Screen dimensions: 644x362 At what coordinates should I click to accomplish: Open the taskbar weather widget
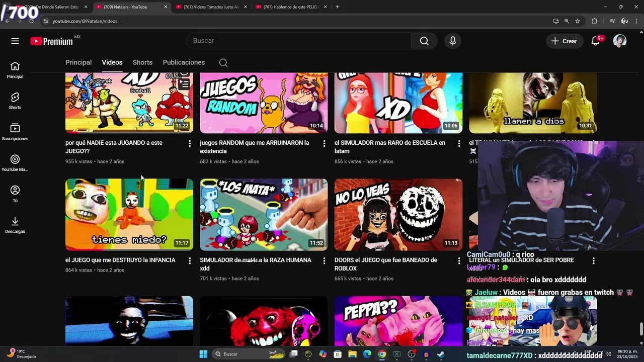[x=22, y=354]
